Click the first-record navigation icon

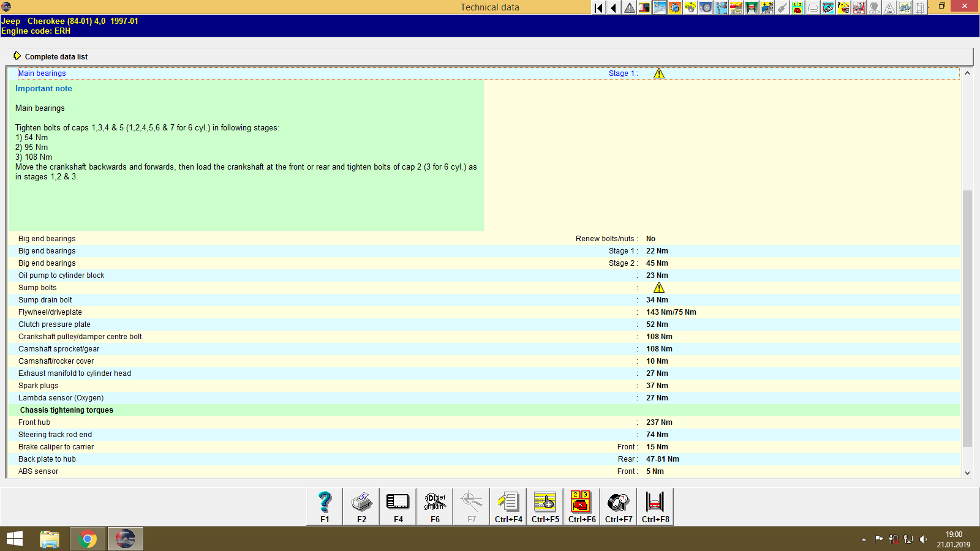pyautogui.click(x=597, y=8)
